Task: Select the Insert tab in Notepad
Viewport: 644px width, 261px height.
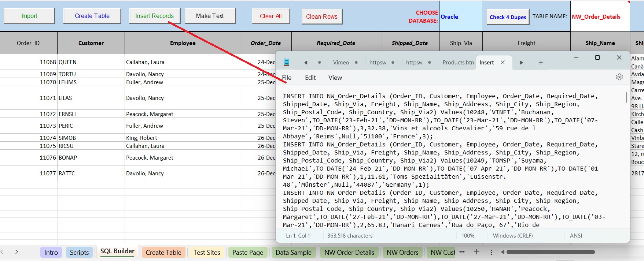Action: 486,63
